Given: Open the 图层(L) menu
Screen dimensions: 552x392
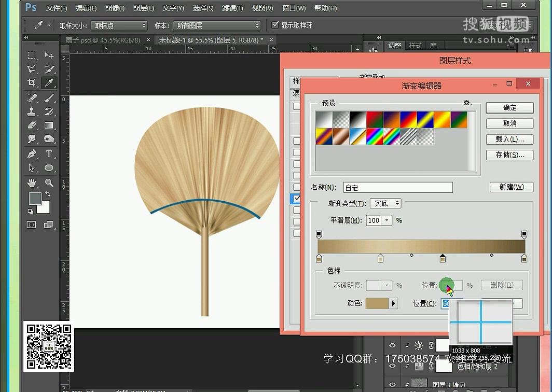Looking at the screenshot, I should click(144, 8).
